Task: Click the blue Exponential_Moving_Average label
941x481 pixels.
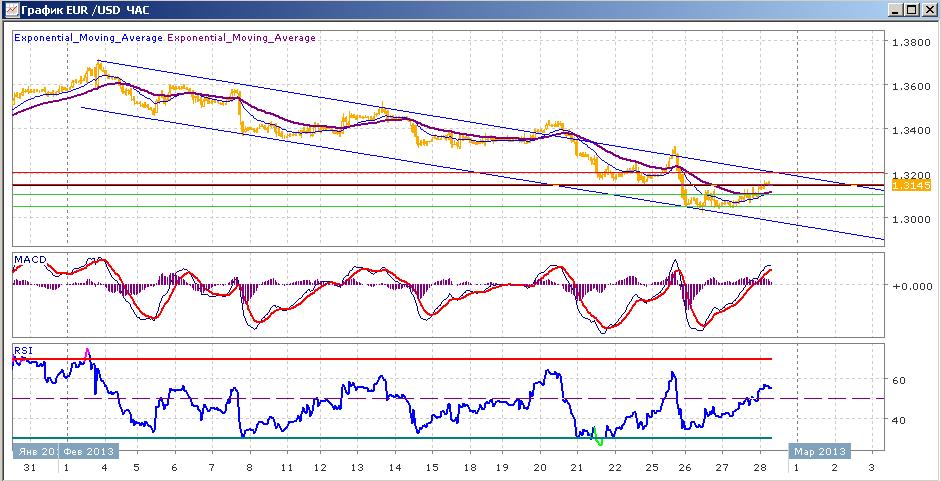Action: [88, 38]
